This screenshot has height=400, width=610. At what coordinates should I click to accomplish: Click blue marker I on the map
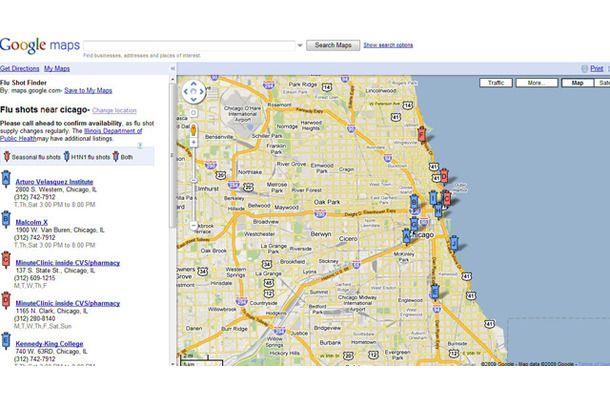coord(433,198)
